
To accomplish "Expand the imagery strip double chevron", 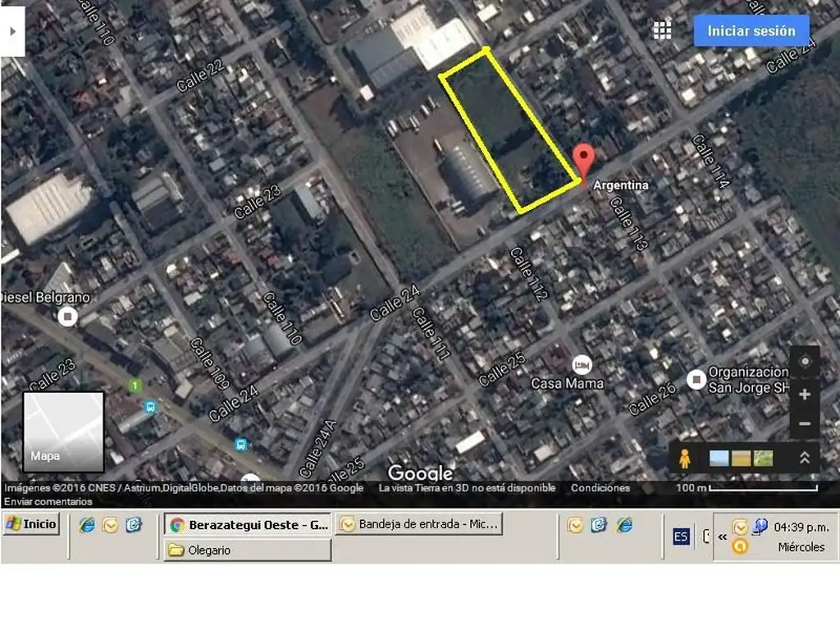I will click(x=805, y=459).
